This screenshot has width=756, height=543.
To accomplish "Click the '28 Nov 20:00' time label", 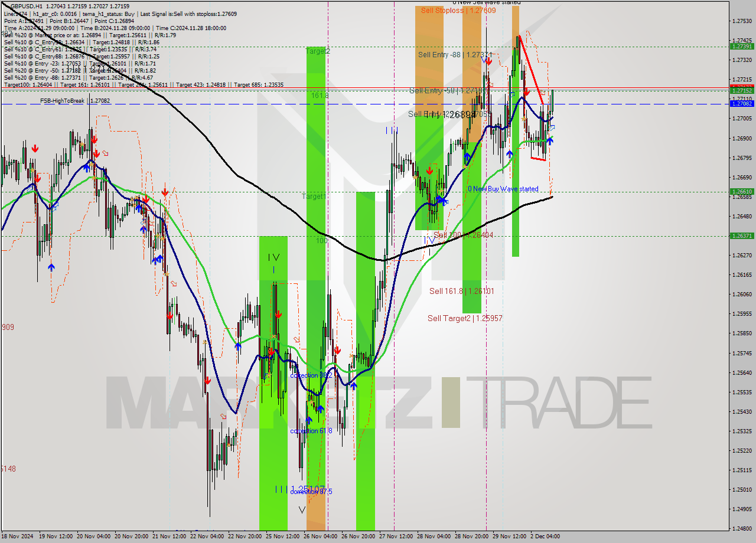I will pyautogui.click(x=472, y=537).
